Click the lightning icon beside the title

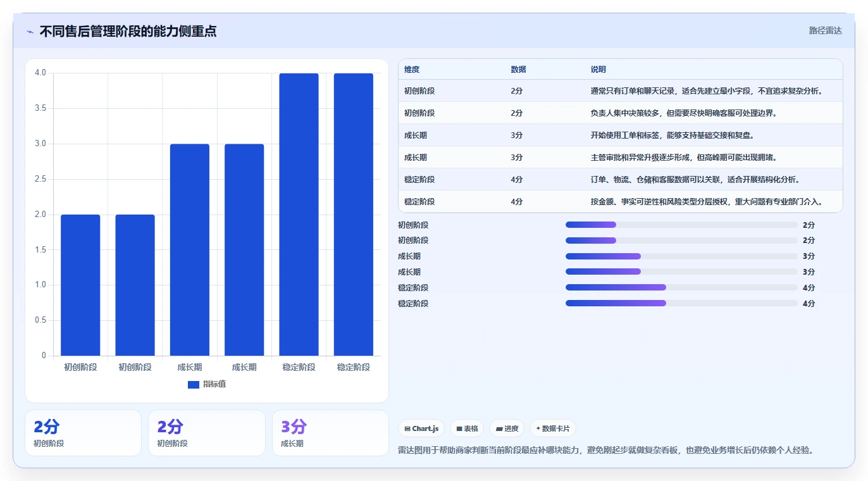point(30,32)
